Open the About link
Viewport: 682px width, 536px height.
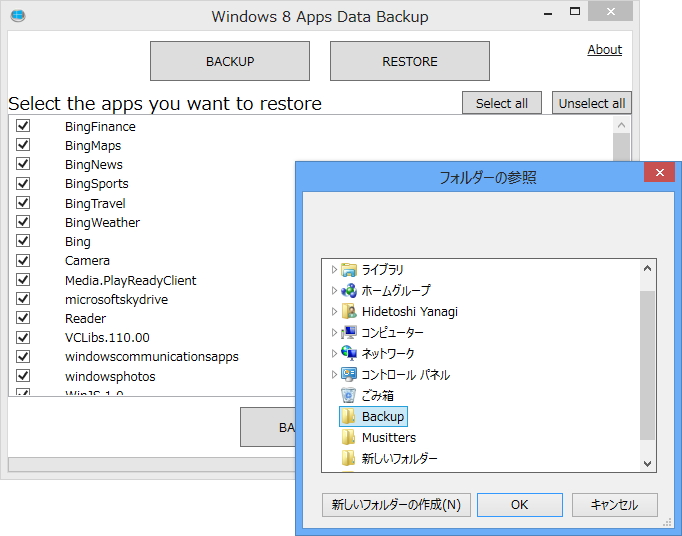click(x=605, y=50)
